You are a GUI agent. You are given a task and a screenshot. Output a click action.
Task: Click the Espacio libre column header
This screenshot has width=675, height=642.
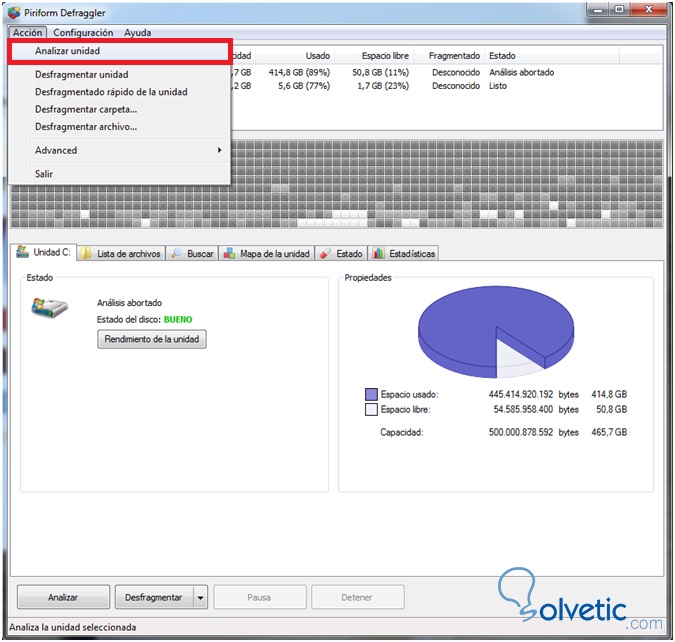point(374,56)
